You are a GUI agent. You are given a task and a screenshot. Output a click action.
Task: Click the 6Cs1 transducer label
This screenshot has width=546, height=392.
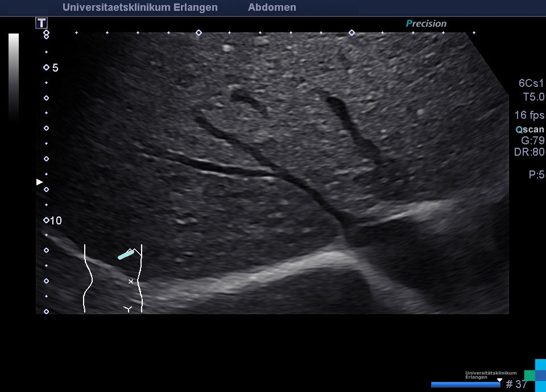(531, 83)
